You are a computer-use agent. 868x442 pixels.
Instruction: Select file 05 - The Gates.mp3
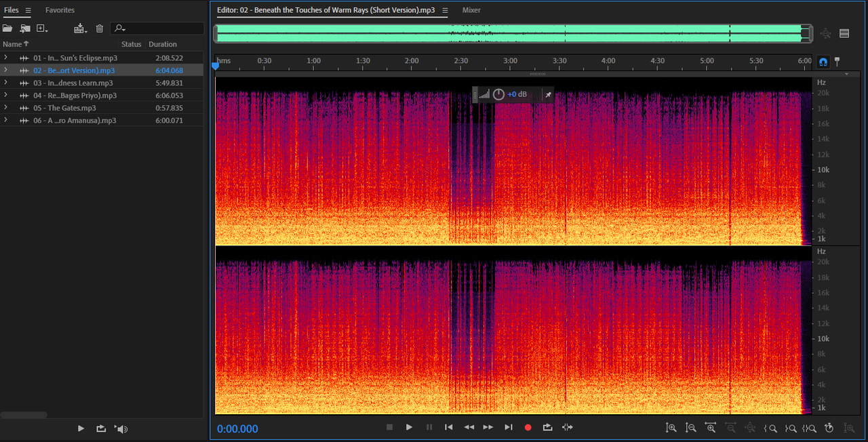point(64,108)
